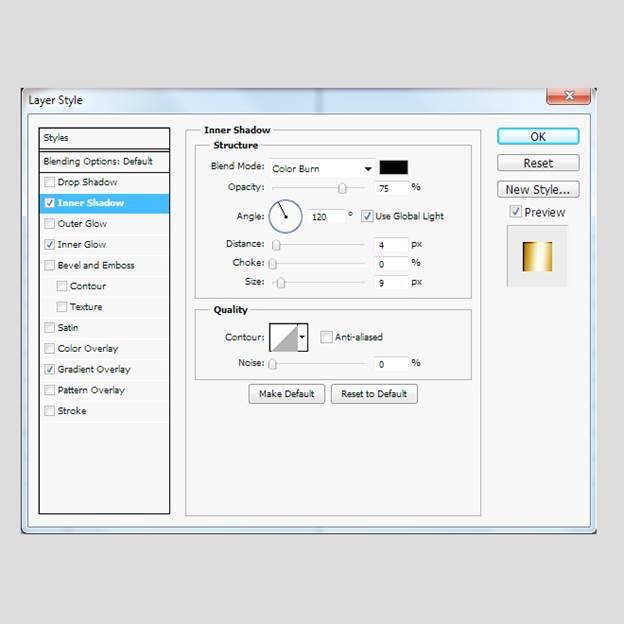This screenshot has height=624, width=624.
Task: Enable the Anti-aliased checkbox
Action: click(x=327, y=337)
